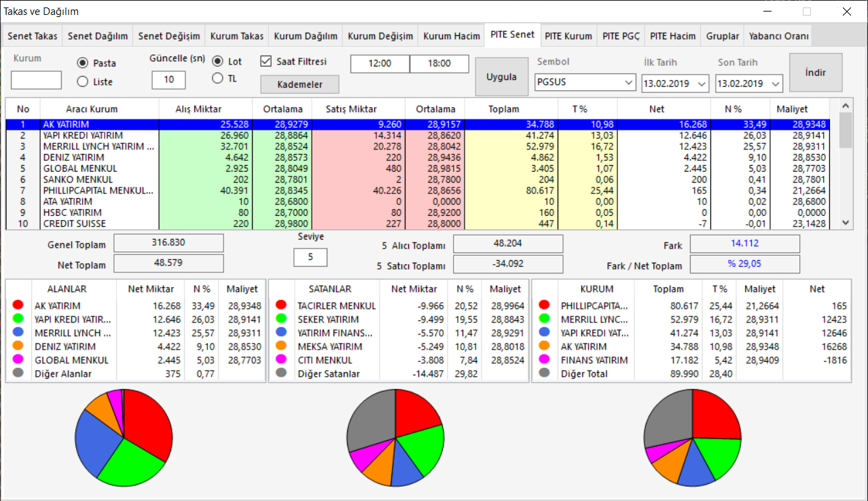Viewport: 868px width, 501px height.
Task: Click the green dot beside SEKER YATIRIM
Action: click(x=281, y=319)
